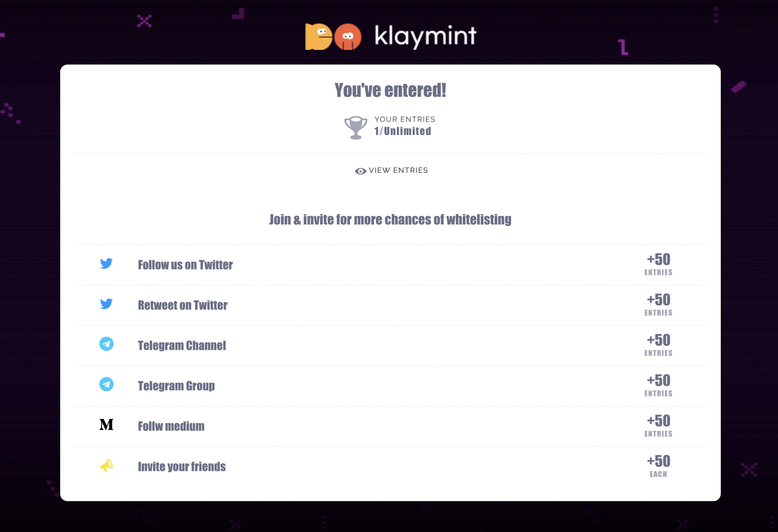The width and height of the screenshot is (778, 532).
Task: Open the klaymint wordmark at top
Action: pyautogui.click(x=425, y=36)
